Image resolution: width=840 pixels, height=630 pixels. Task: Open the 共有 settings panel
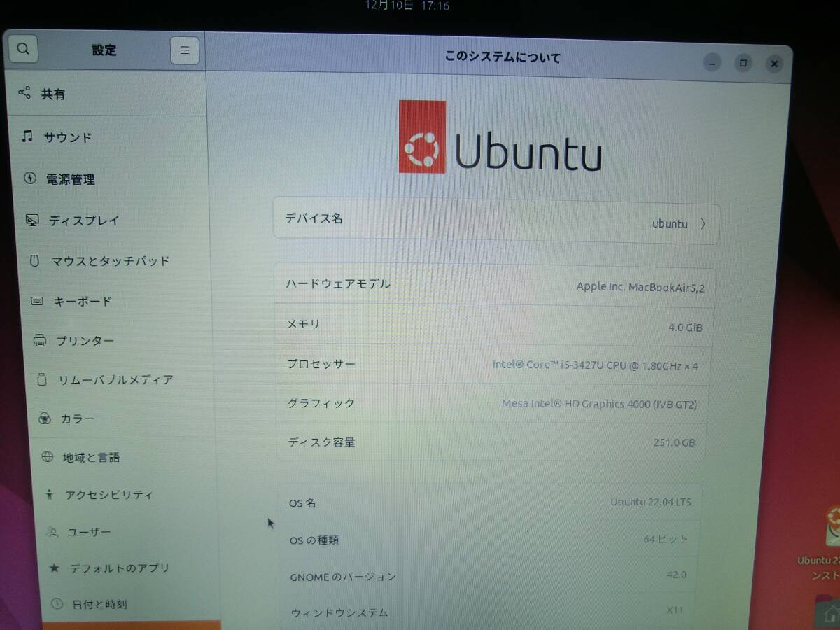[x=106, y=93]
